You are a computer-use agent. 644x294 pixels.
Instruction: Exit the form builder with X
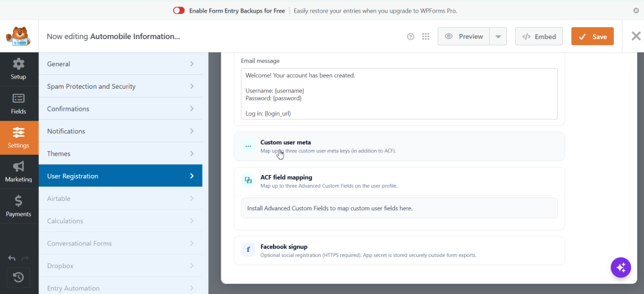(x=636, y=36)
